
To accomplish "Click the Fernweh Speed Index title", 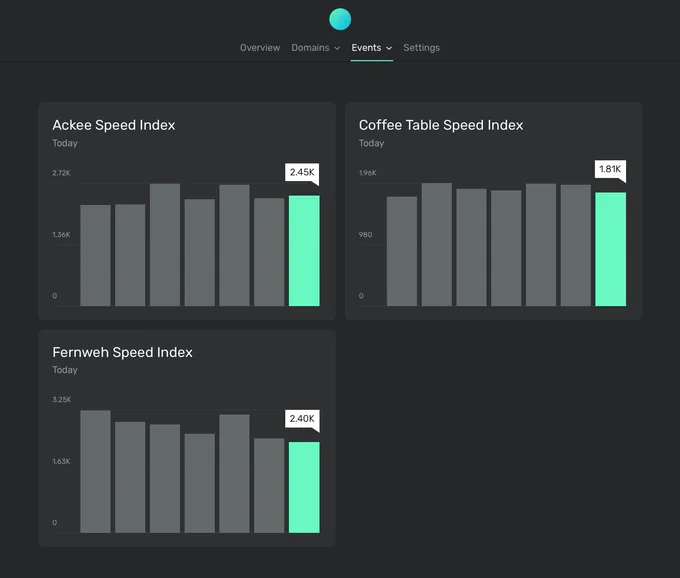I will [x=122, y=352].
